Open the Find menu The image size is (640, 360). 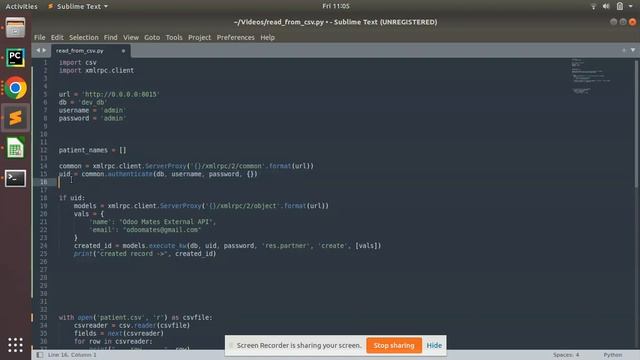(x=110, y=37)
